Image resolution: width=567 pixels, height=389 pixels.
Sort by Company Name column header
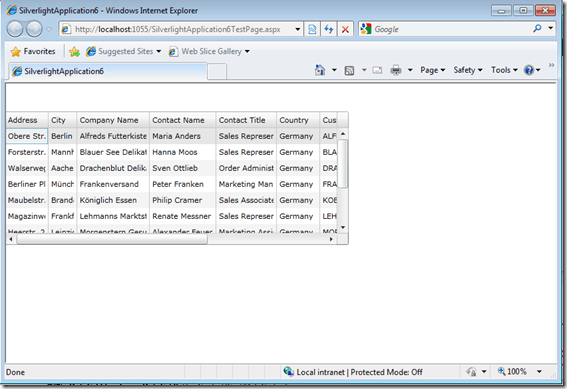click(x=113, y=120)
